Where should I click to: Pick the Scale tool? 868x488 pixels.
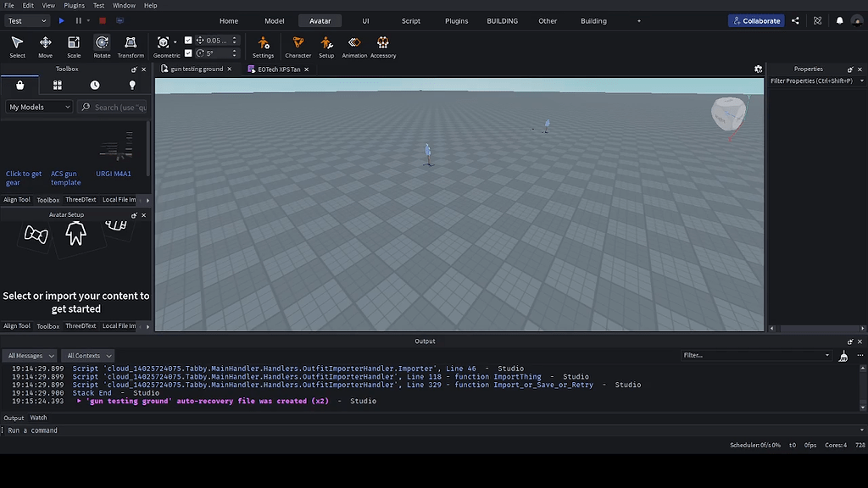74,47
